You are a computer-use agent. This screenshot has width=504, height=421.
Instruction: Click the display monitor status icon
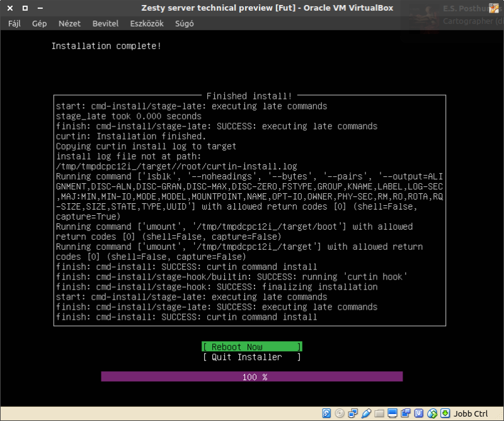[x=392, y=413]
